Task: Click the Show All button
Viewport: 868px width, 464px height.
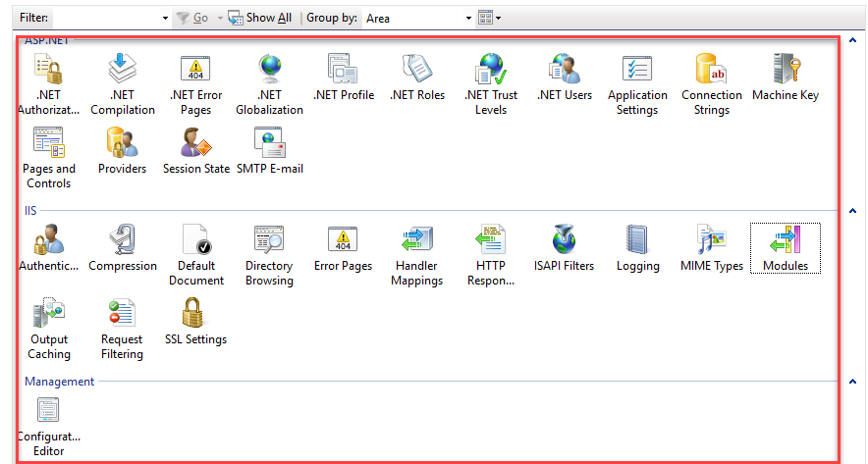Action: [x=260, y=19]
